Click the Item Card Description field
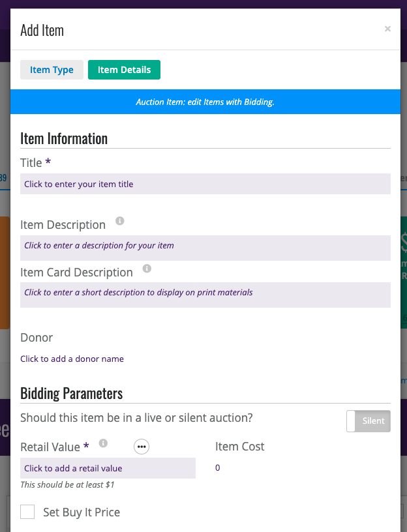 click(x=205, y=295)
